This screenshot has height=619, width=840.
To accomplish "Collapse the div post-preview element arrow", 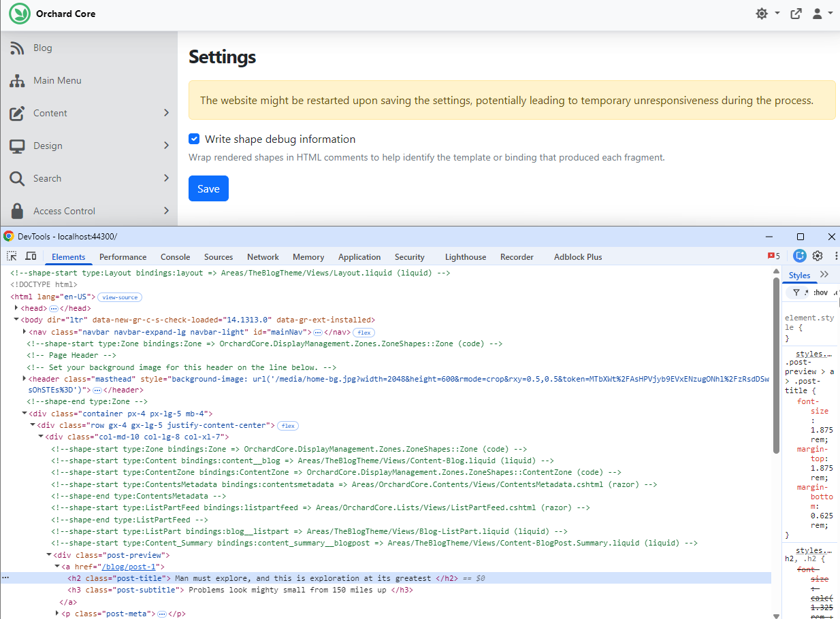I will [49, 554].
